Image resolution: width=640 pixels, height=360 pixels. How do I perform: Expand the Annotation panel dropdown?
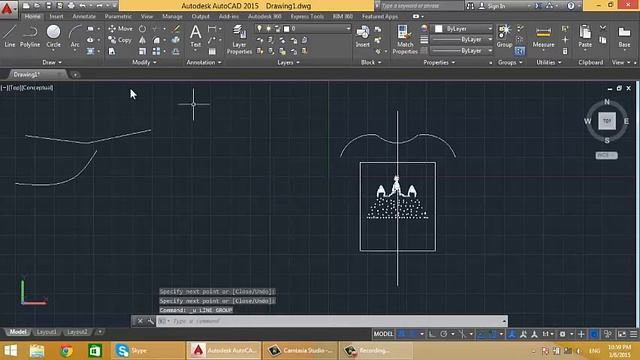pyautogui.click(x=204, y=62)
